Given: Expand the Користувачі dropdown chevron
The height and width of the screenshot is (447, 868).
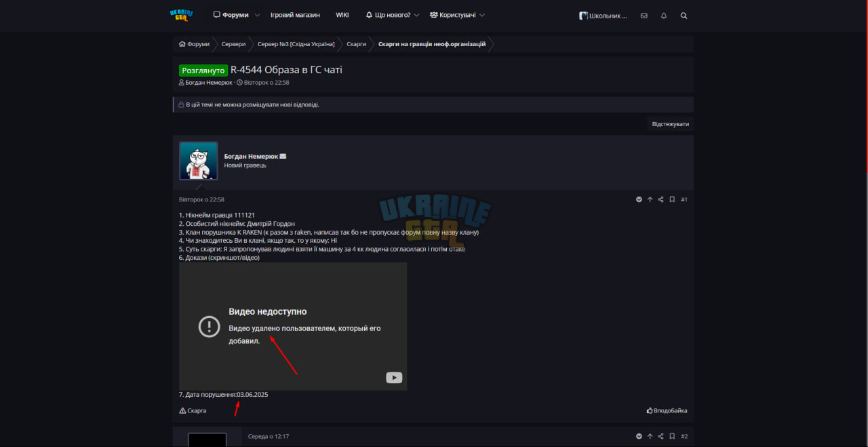Looking at the screenshot, I should click(481, 15).
